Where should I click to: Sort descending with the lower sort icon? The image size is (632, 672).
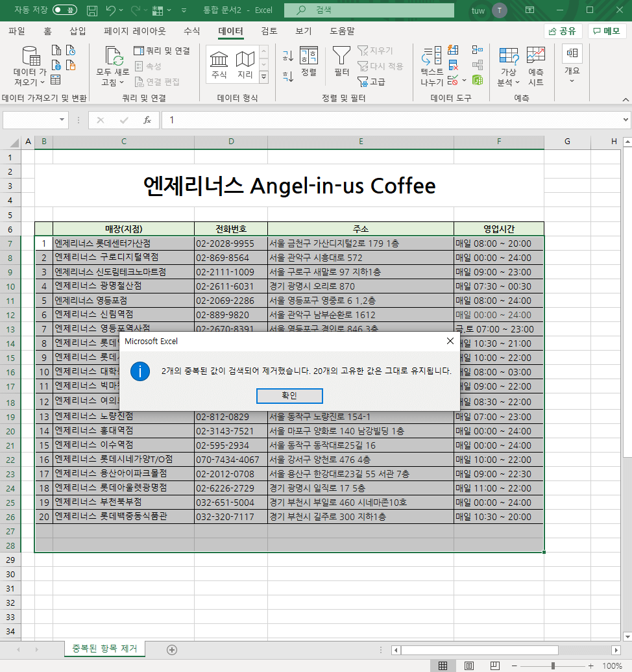pos(288,76)
